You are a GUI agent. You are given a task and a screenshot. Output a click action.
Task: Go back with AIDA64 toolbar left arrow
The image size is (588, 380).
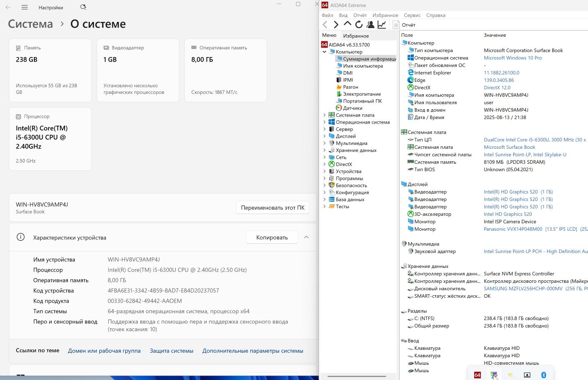pos(325,25)
